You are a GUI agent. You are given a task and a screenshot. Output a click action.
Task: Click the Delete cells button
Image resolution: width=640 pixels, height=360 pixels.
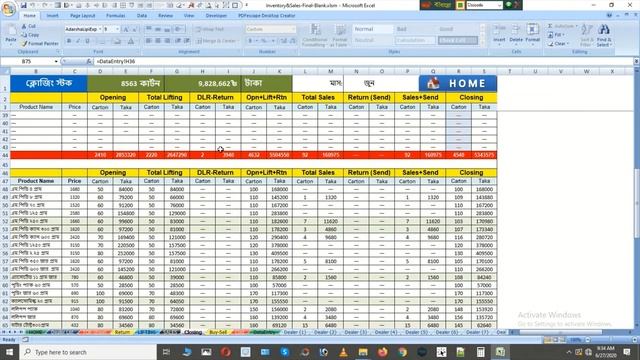516,35
